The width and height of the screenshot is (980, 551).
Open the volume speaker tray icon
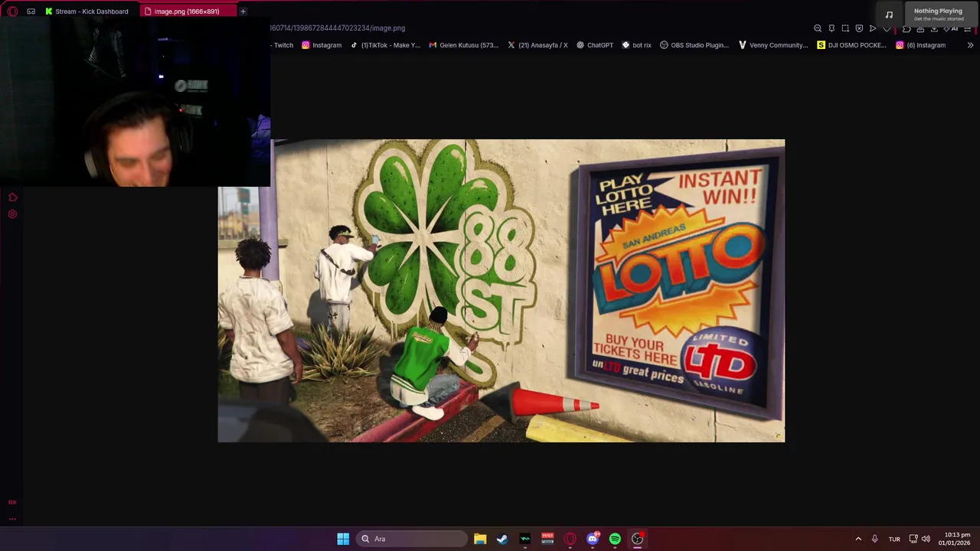926,539
